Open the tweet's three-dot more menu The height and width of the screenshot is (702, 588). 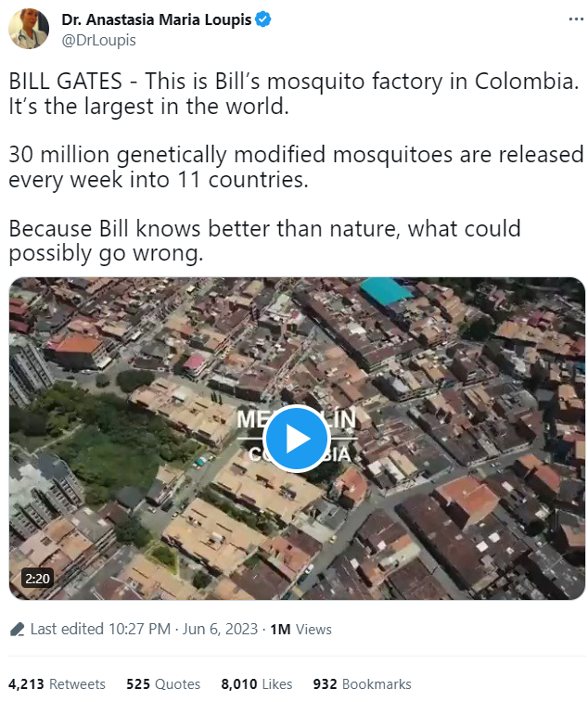[569, 19]
